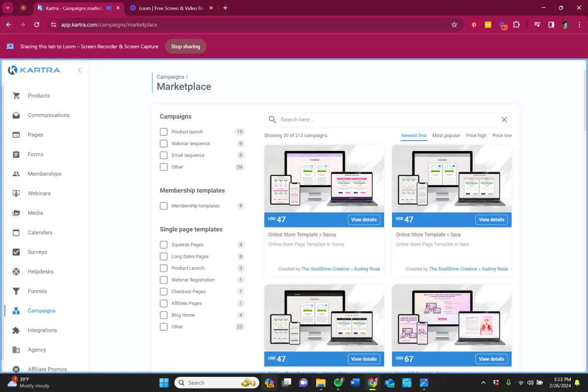This screenshot has width=588, height=392.
Task: Click the Online Store Template Sara thumbnail
Action: tap(452, 178)
